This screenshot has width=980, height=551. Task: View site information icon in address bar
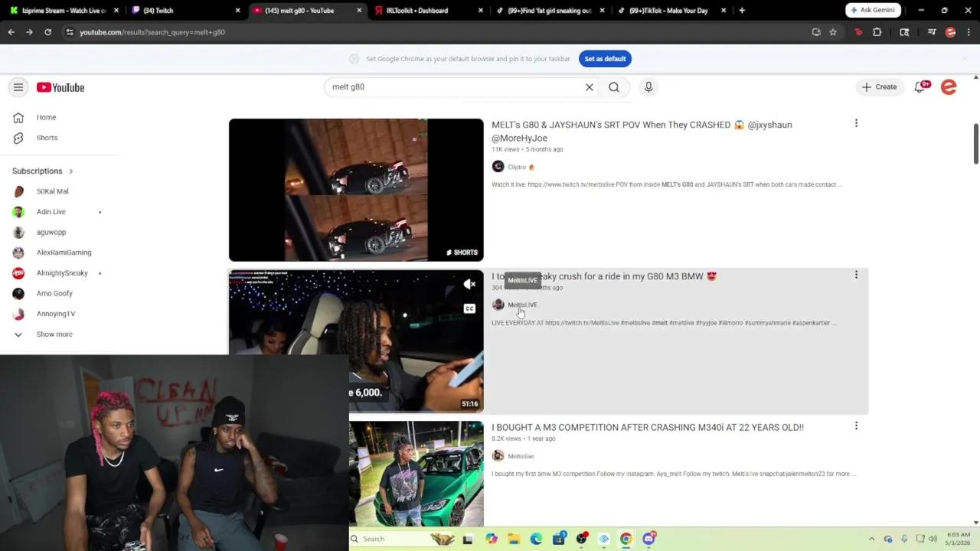70,32
